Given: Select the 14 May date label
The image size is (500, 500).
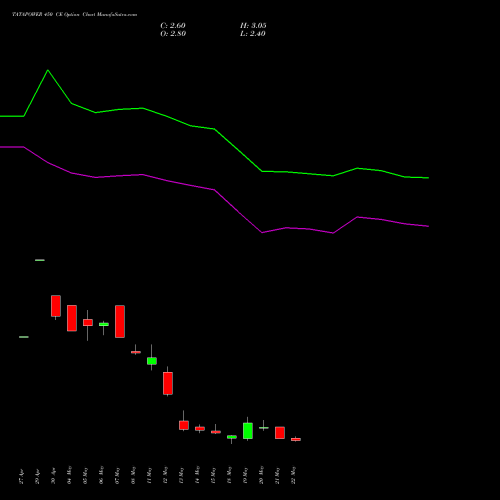Looking at the screenshot, I should click(197, 476).
